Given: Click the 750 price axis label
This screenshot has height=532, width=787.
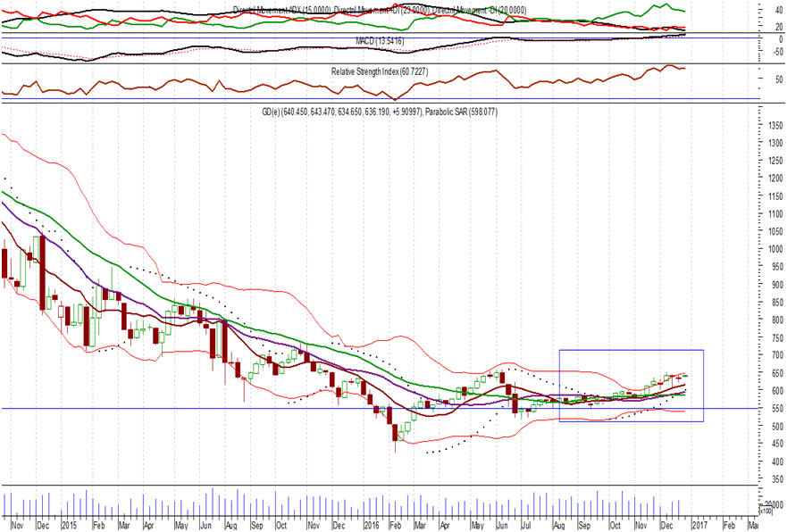Looking at the screenshot, I should coord(777,338).
